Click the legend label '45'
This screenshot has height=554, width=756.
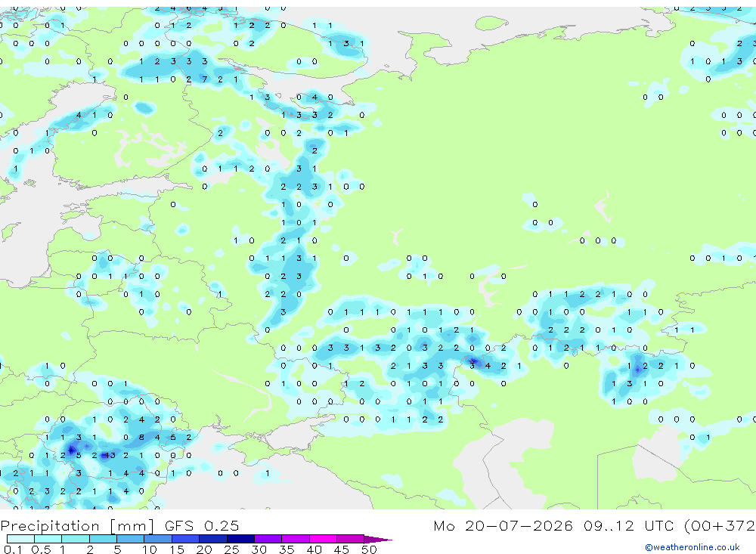342,549
